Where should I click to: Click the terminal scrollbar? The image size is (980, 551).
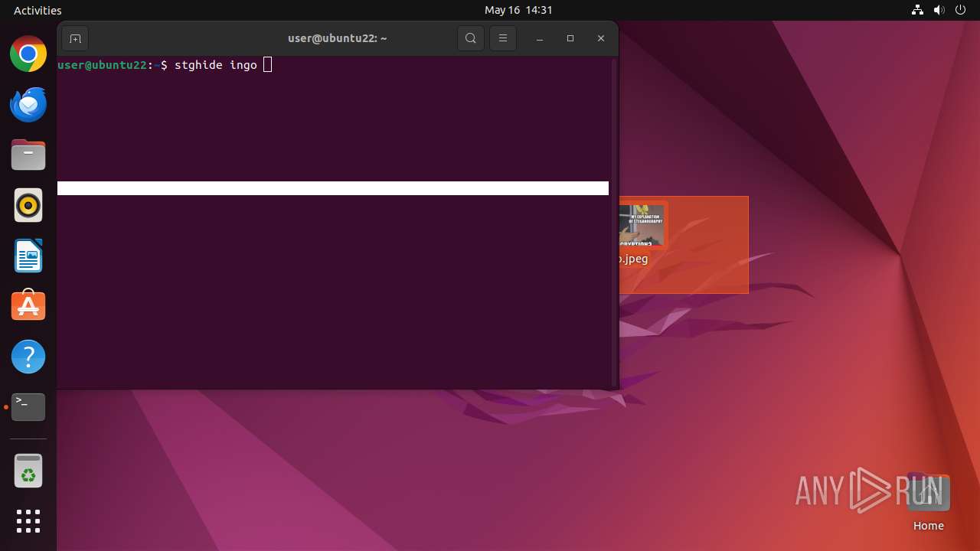[614, 222]
